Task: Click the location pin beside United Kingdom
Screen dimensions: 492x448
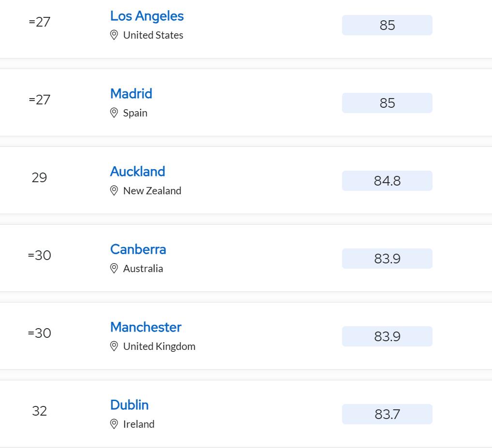Action: 114,347
